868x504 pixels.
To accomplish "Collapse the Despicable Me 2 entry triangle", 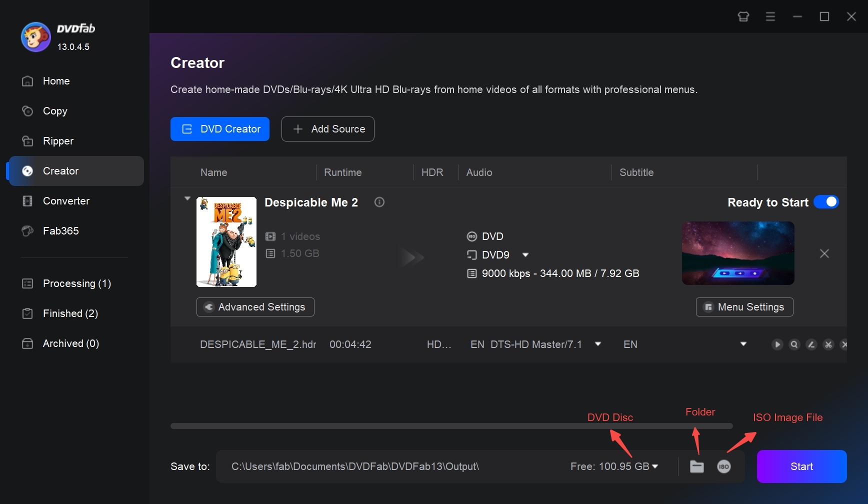I will click(187, 198).
